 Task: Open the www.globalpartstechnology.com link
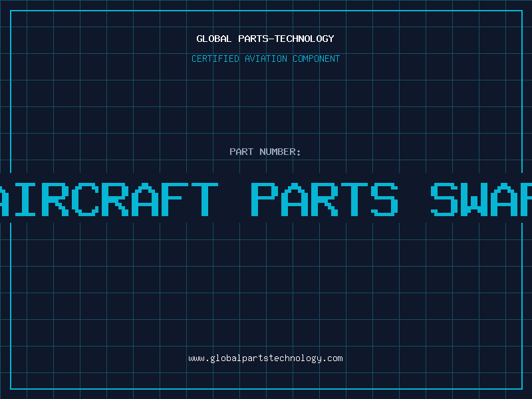(x=265, y=358)
